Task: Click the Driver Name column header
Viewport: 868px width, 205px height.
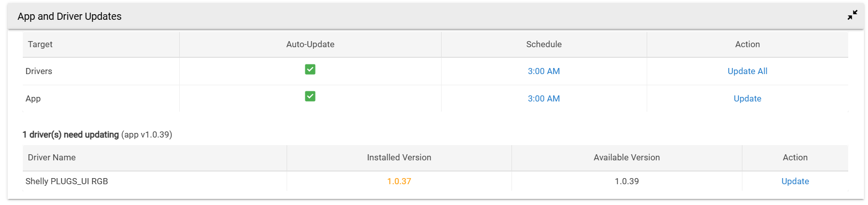Action: point(52,157)
